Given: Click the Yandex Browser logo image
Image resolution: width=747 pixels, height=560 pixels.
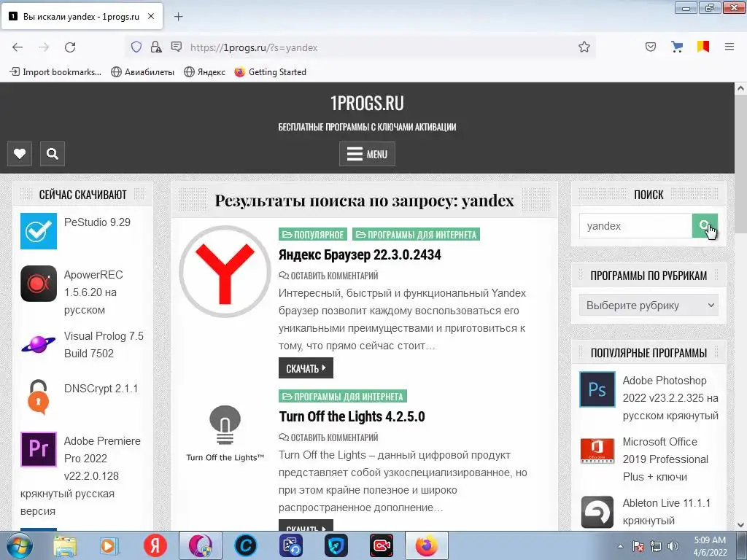Looking at the screenshot, I should [x=225, y=271].
